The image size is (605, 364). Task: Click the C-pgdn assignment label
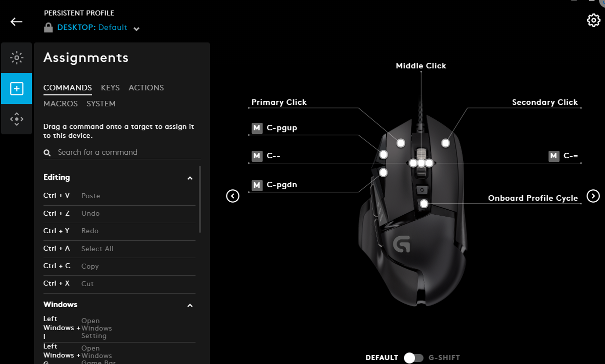282,185
